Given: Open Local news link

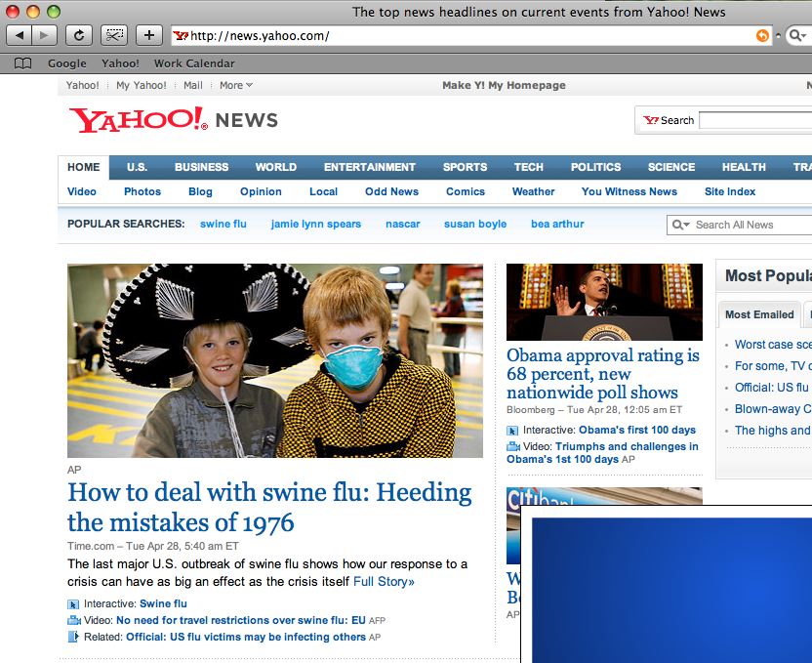Looking at the screenshot, I should (323, 191).
